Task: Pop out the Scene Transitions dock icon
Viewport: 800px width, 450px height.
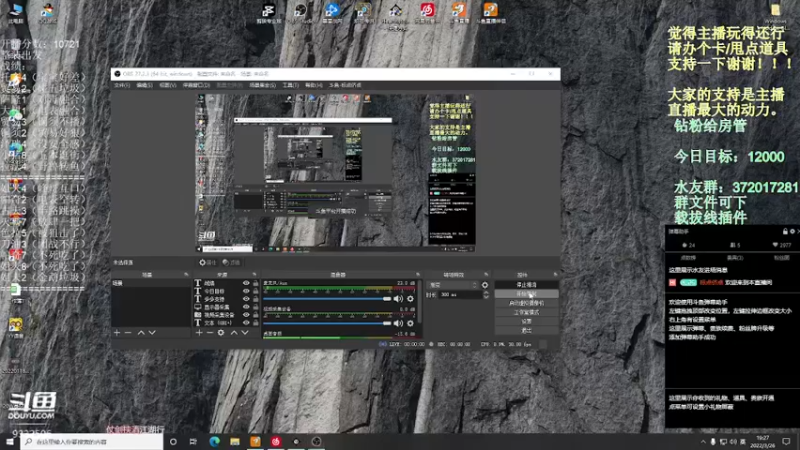Action: 486,274
